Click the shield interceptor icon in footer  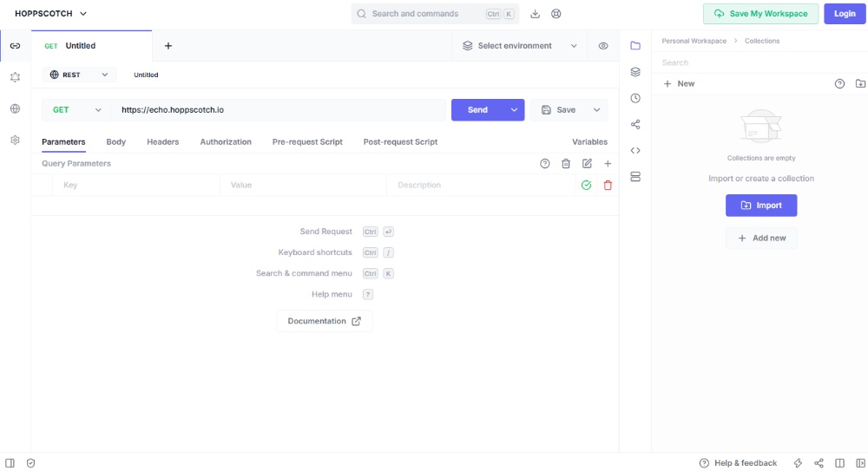31,463
